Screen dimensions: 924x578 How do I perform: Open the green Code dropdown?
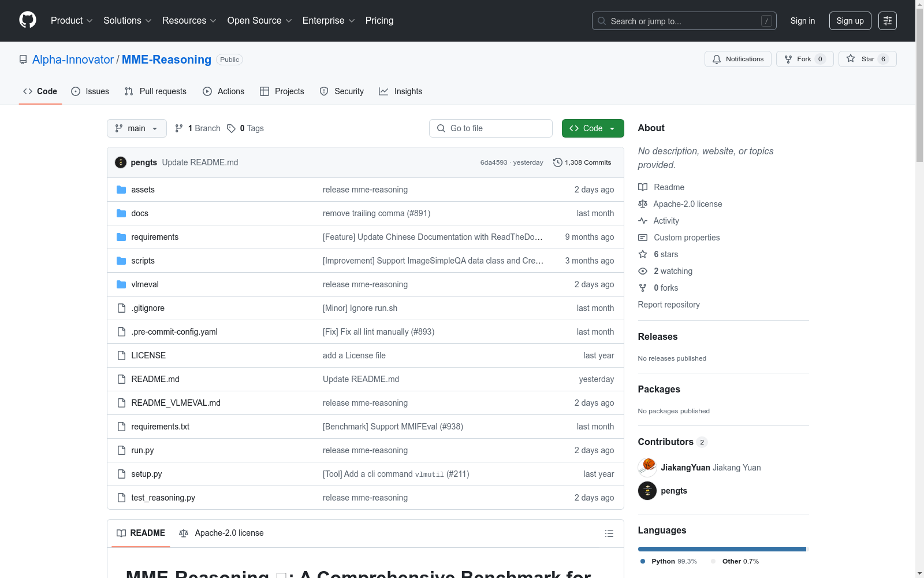(593, 128)
